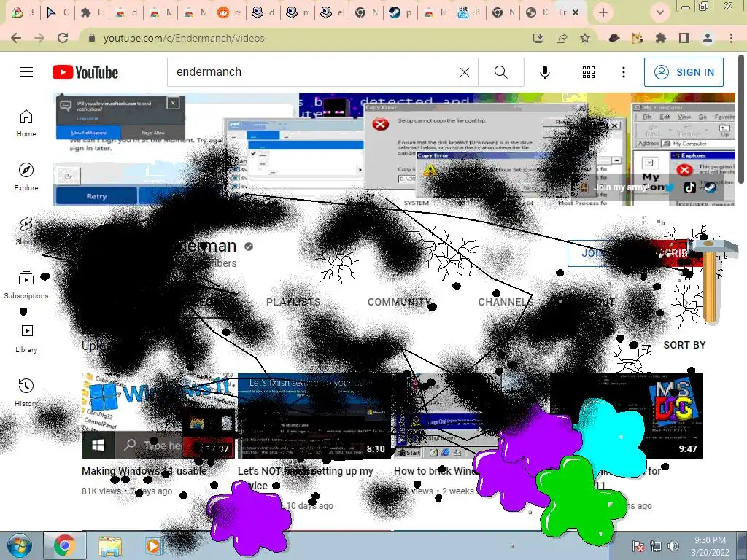Click the JOIN channel button
Screen dimensions: 747x560
(592, 253)
